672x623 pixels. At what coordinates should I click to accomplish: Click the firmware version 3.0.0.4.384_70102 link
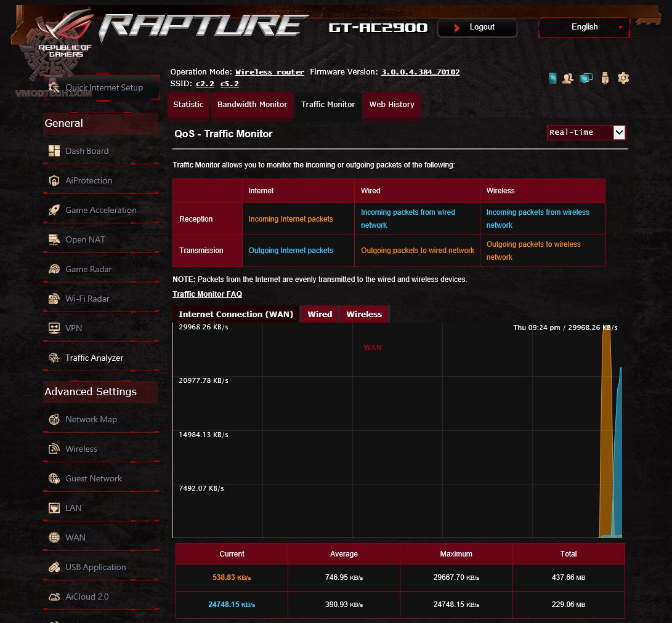pyautogui.click(x=421, y=72)
